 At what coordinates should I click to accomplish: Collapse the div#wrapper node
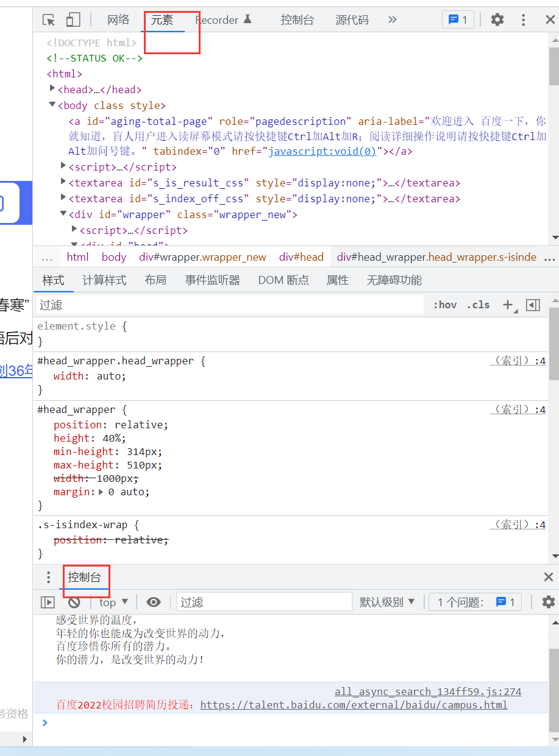point(63,213)
